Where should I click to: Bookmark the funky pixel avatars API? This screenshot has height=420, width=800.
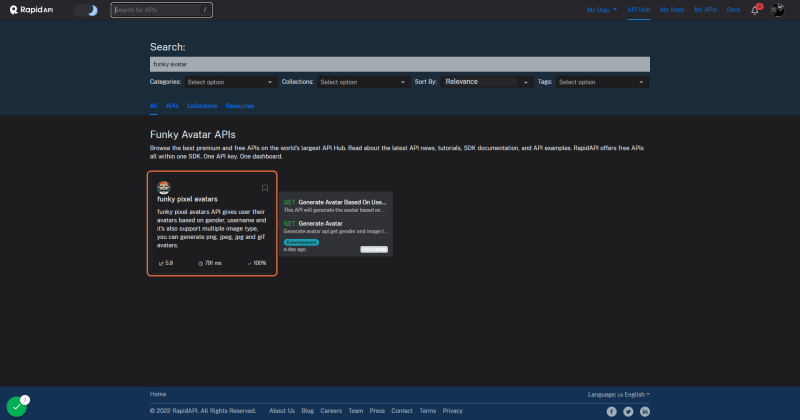(x=265, y=188)
